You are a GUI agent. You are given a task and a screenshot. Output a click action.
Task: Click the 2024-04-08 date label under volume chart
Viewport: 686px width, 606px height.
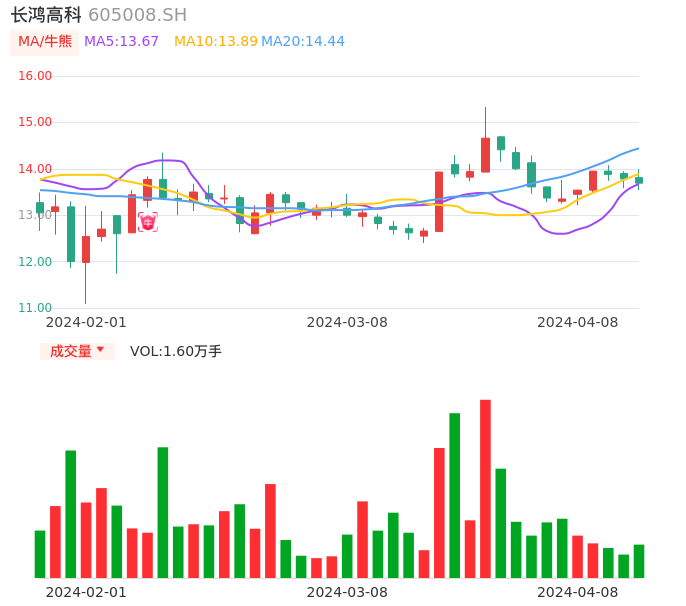(578, 592)
